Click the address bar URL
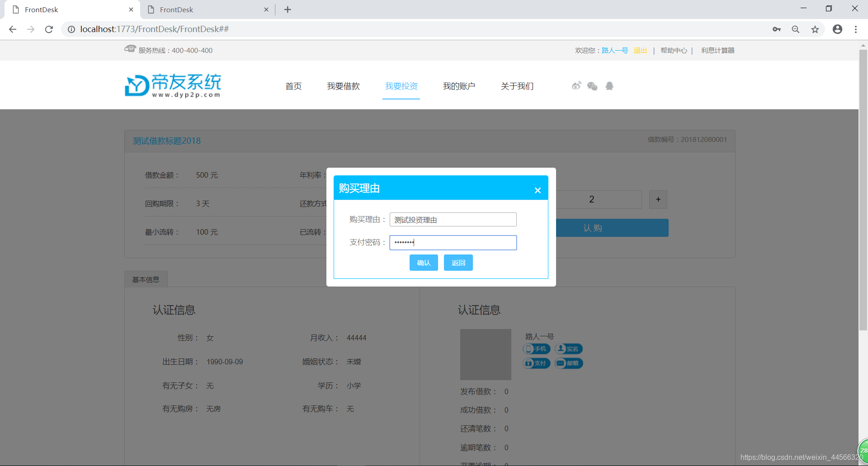The image size is (868, 466). (x=155, y=29)
